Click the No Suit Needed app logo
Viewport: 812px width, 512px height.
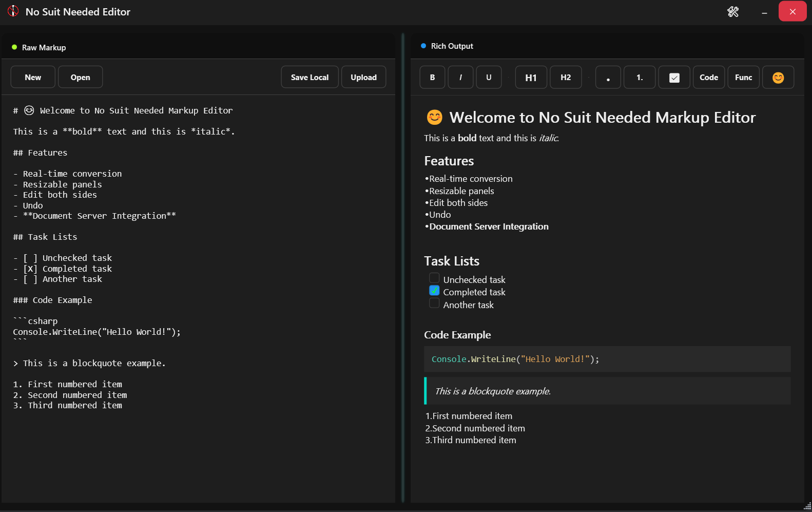(13, 11)
